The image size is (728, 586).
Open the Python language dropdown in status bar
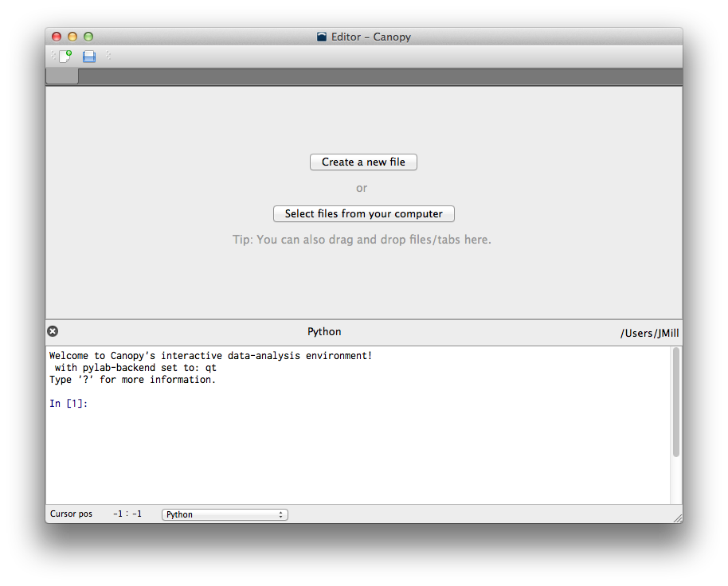click(x=225, y=514)
